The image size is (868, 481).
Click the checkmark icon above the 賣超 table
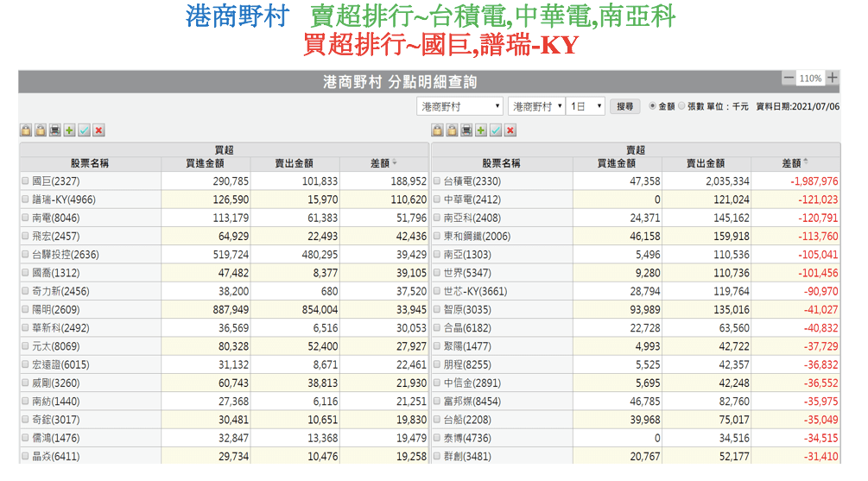pos(496,130)
